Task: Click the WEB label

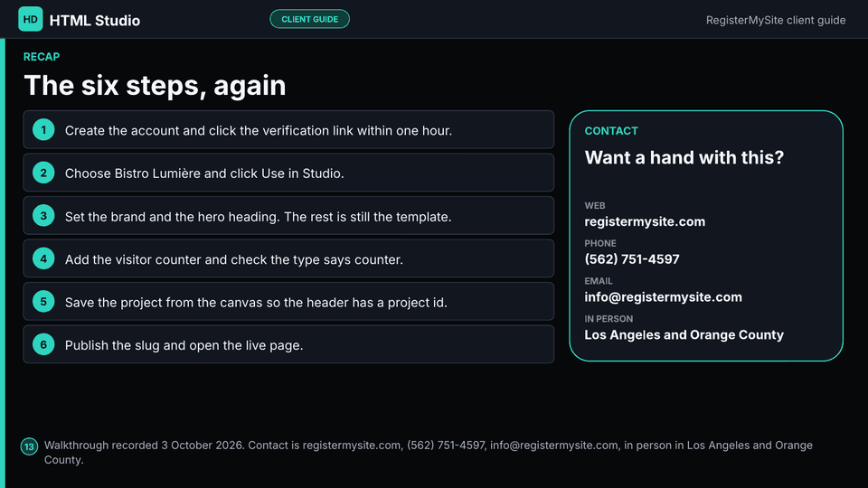Action: tap(595, 205)
